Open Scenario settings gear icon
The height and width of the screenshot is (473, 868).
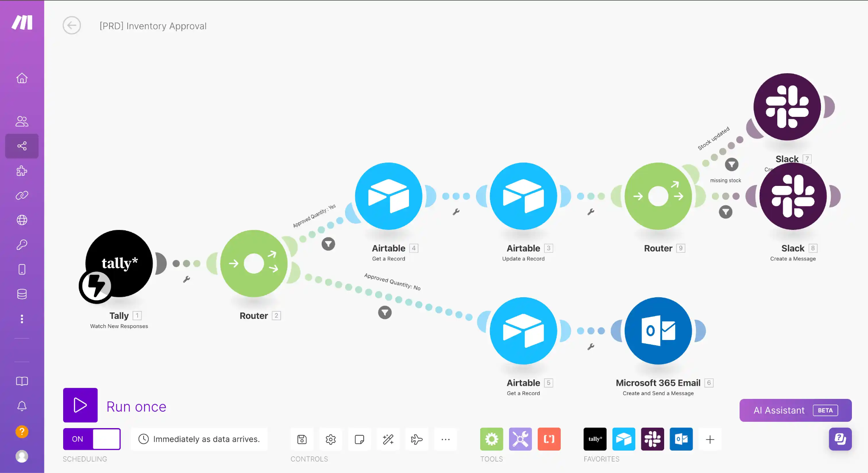point(331,439)
